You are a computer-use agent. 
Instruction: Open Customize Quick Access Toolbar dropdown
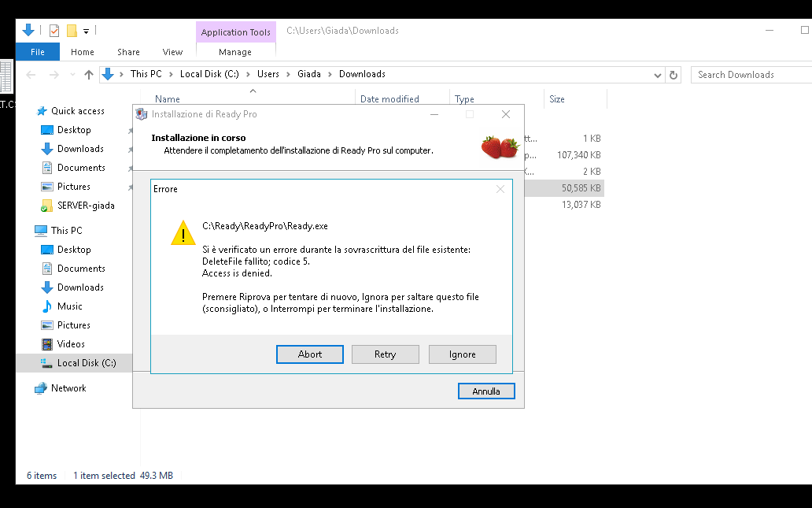86,32
